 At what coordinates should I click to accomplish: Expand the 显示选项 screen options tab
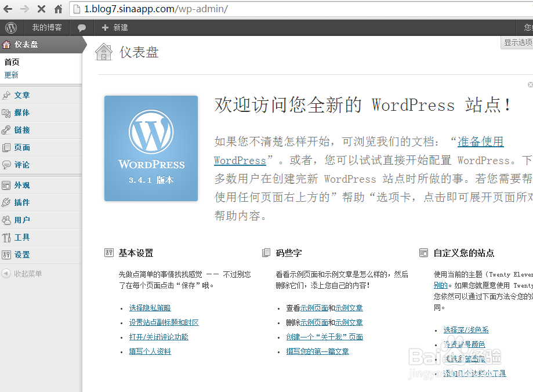point(517,42)
